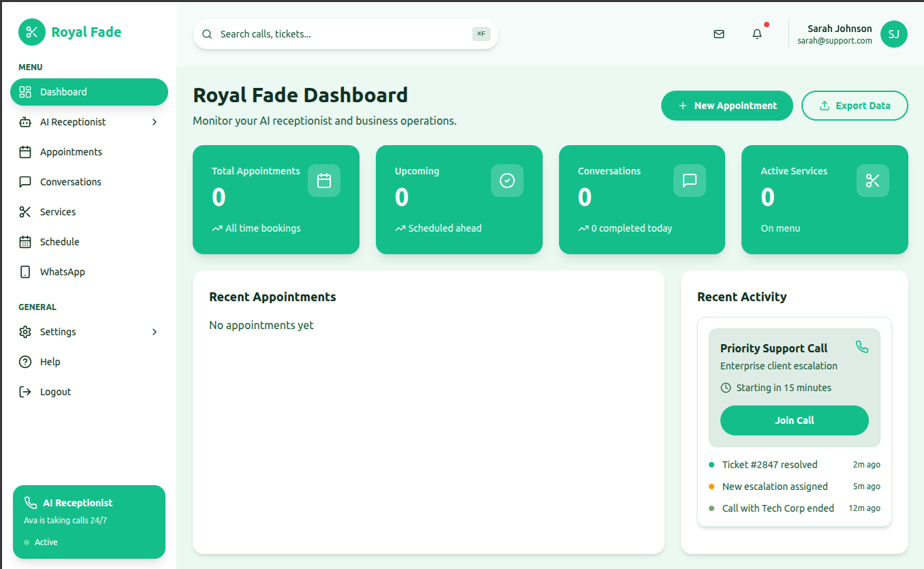
Task: Click the calendar icon on Total Appointments card
Action: (324, 181)
